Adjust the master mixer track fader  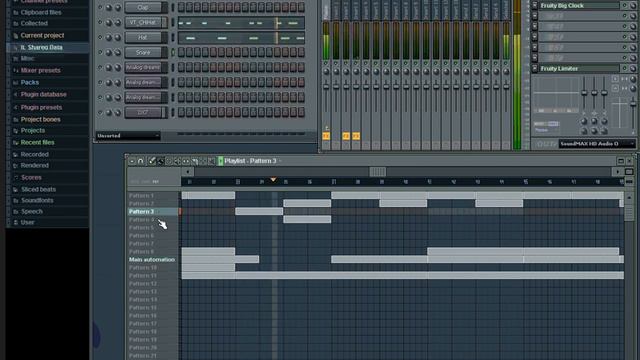coord(326,87)
